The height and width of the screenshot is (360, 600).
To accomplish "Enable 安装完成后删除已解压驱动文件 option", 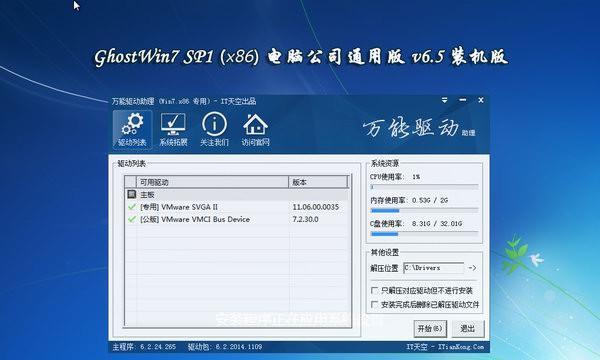I will (374, 305).
